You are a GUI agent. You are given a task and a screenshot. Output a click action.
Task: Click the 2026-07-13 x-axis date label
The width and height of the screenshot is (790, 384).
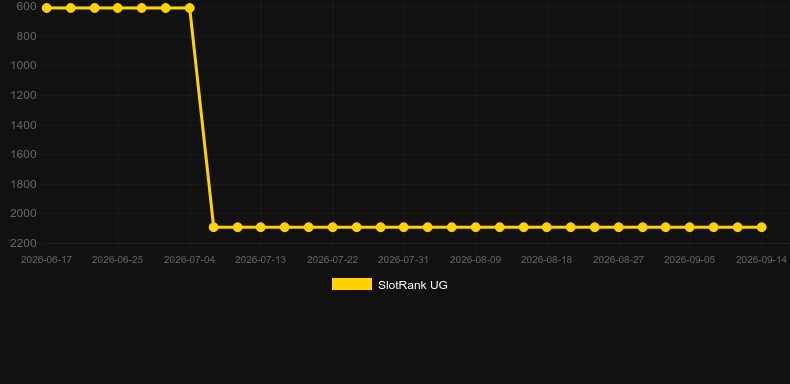point(260,260)
